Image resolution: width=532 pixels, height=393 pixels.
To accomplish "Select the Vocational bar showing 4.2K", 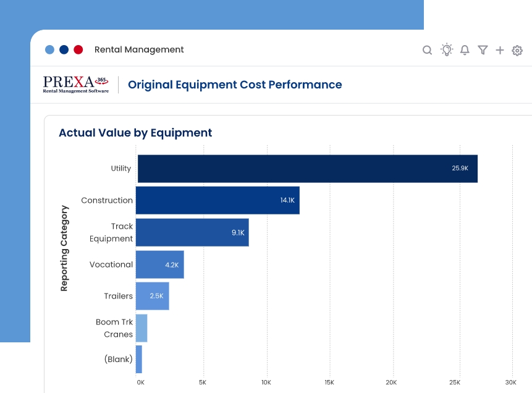I will [159, 264].
